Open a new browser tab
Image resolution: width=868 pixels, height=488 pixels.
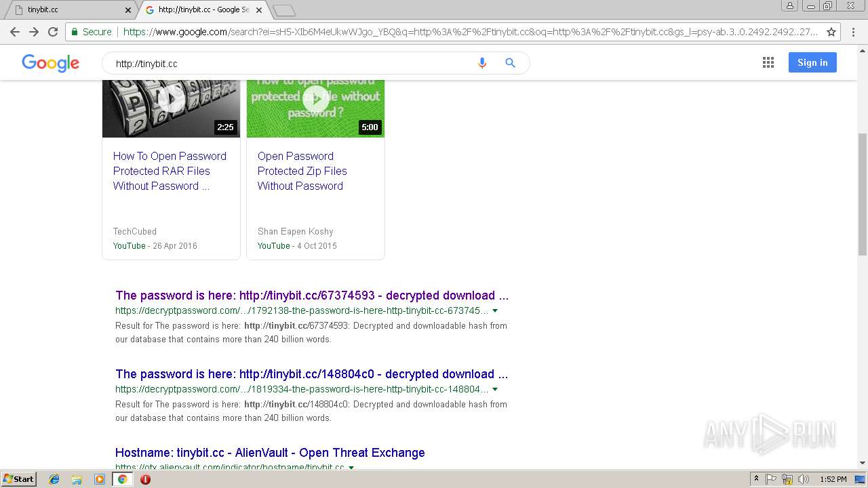[283, 10]
